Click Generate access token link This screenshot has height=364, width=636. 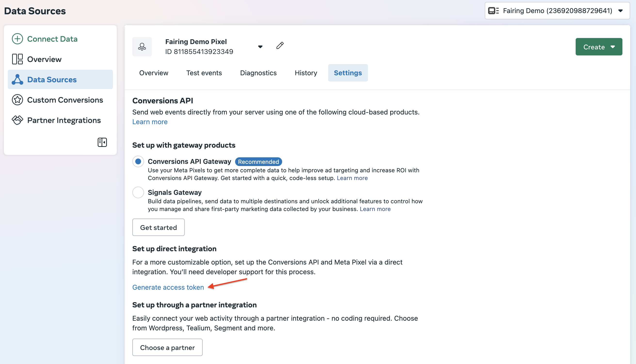168,287
